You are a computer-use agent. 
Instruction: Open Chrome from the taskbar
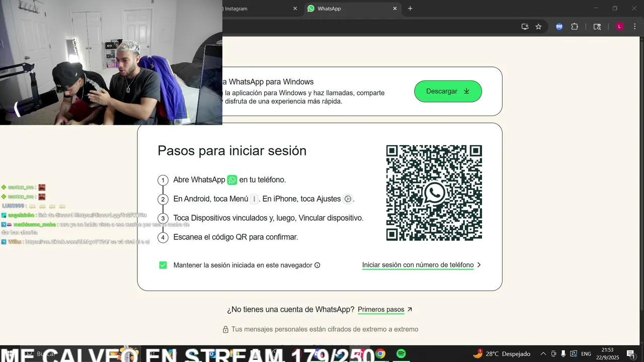(x=380, y=354)
